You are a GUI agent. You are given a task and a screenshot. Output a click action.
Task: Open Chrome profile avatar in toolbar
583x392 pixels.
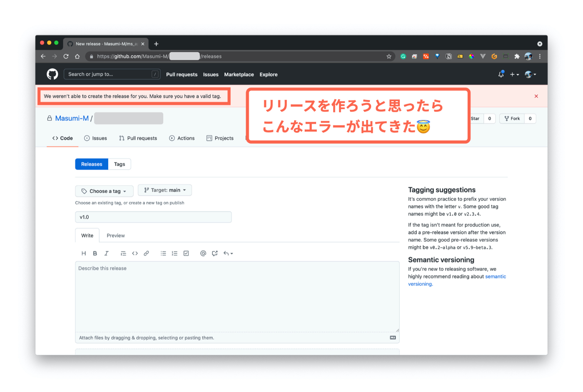pos(528,56)
